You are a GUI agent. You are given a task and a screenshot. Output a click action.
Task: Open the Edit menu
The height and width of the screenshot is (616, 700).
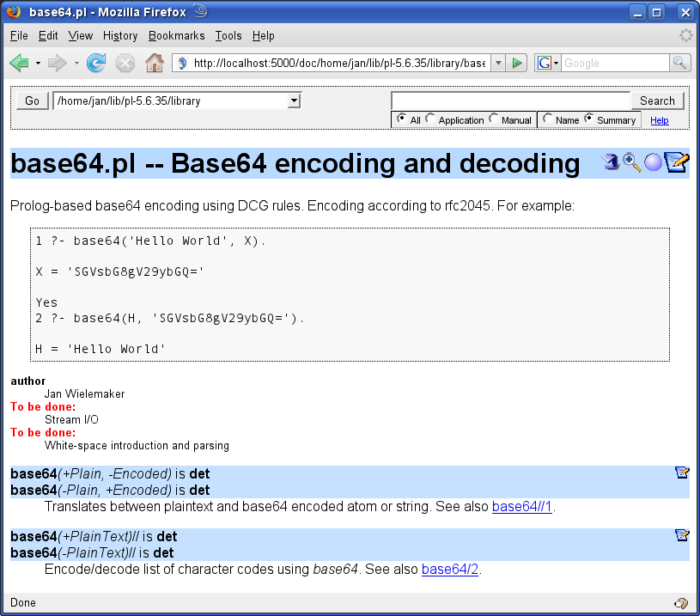tap(48, 36)
